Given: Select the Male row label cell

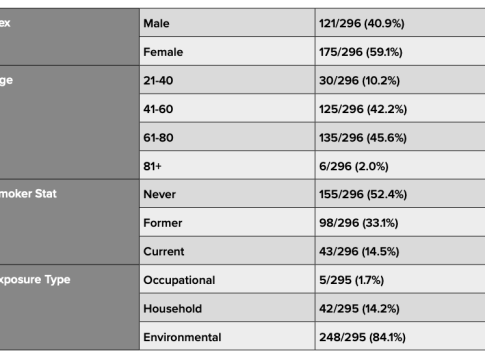Looking at the screenshot, I should coord(227,23).
